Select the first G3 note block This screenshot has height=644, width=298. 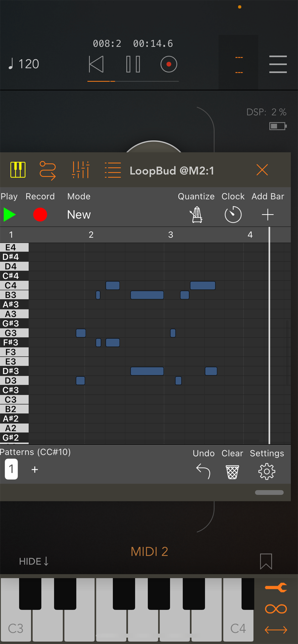[81, 333]
